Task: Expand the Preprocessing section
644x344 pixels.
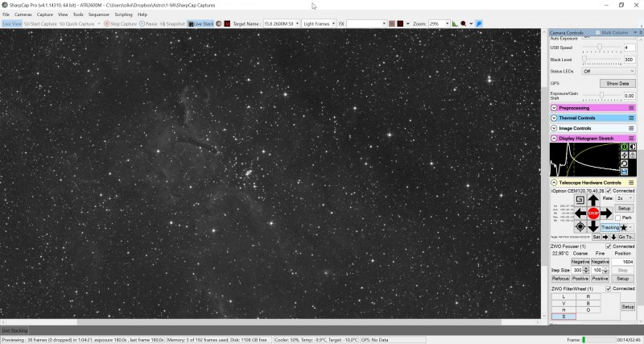Action: point(554,108)
